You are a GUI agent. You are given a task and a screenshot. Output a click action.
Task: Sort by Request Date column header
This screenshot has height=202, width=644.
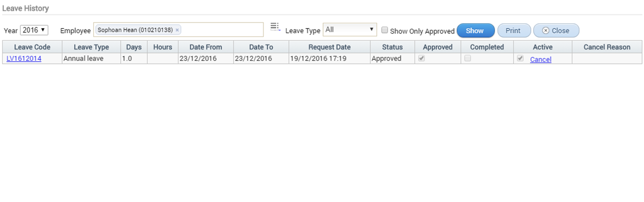[x=330, y=47]
